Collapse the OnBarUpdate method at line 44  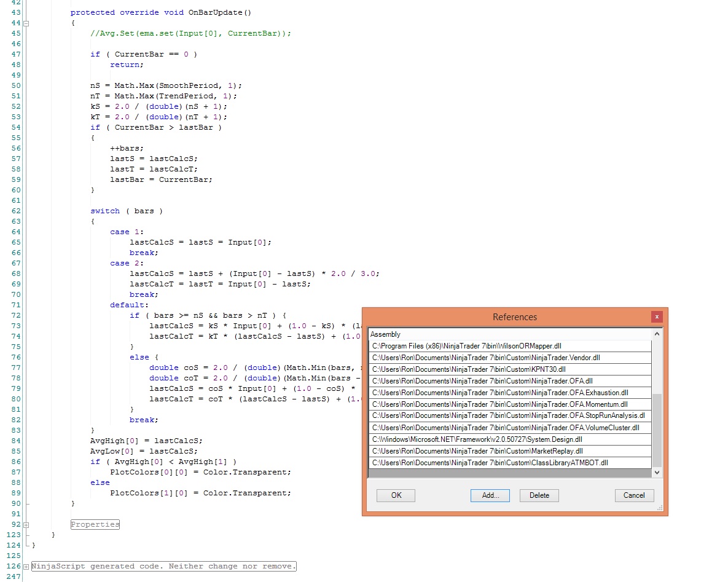coord(26,23)
